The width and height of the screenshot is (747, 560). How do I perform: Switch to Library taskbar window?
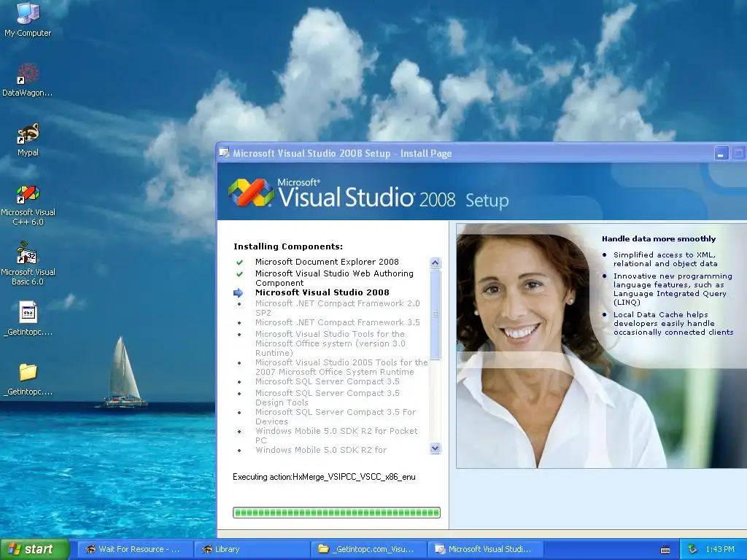(x=251, y=549)
